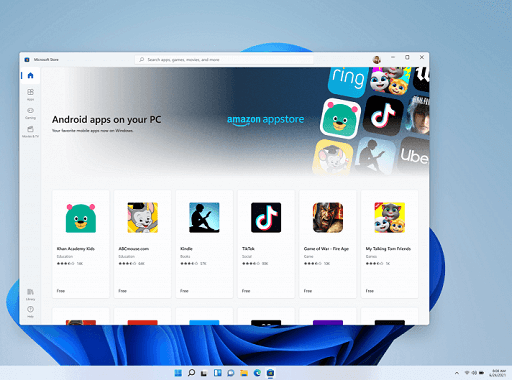Click the Free price on TikTok card
Viewport: 512px width, 380px height.
click(246, 291)
